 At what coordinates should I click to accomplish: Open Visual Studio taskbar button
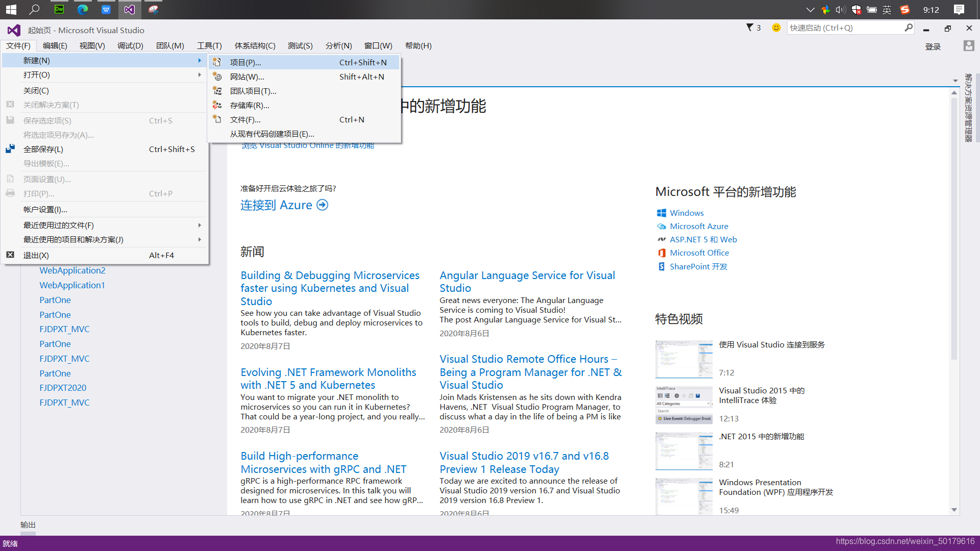(x=130, y=9)
